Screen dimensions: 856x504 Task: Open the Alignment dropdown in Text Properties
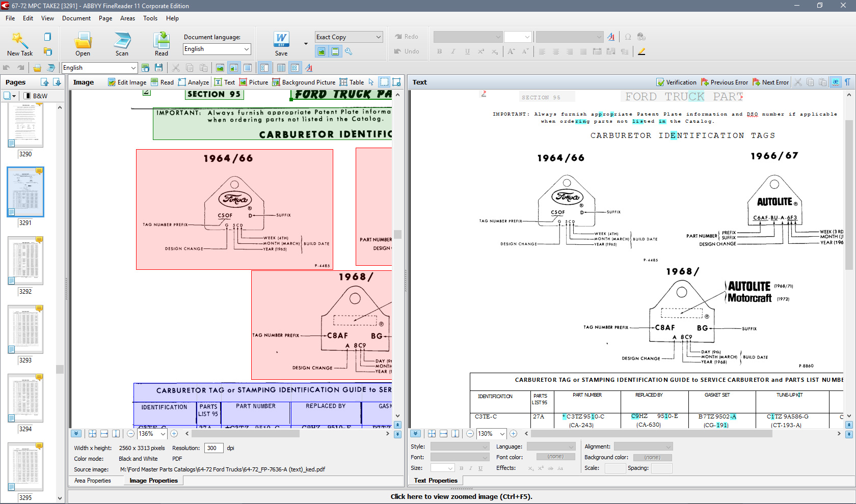643,446
